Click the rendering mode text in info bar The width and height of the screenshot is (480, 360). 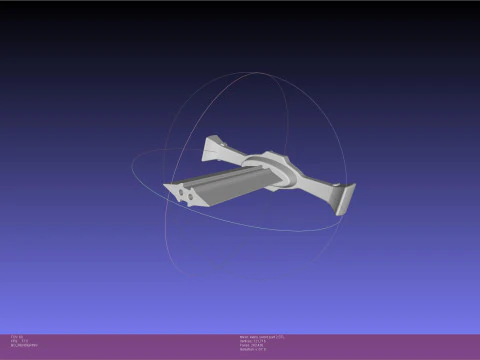pos(24,346)
